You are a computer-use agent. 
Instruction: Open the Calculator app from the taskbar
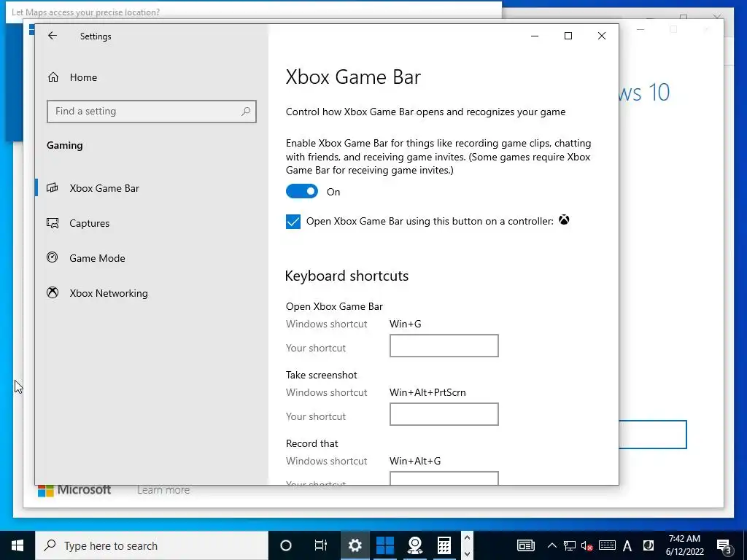[x=444, y=545]
